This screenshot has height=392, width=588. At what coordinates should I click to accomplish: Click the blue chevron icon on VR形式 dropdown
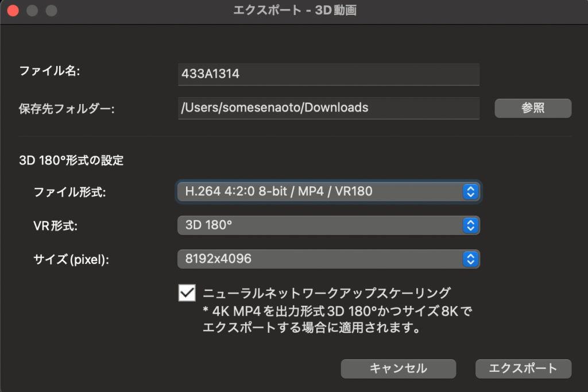click(470, 225)
